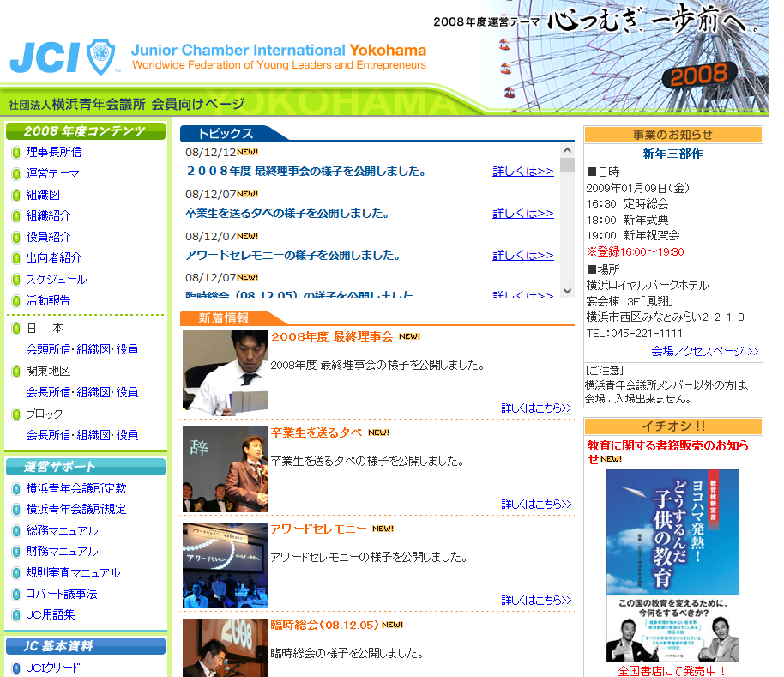Click the JCI logo
Viewport: 784px width, 677px height.
[45, 57]
